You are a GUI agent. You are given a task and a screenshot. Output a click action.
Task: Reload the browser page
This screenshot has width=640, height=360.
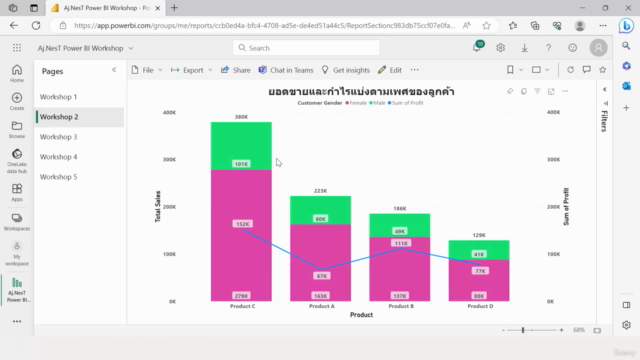coord(36,25)
